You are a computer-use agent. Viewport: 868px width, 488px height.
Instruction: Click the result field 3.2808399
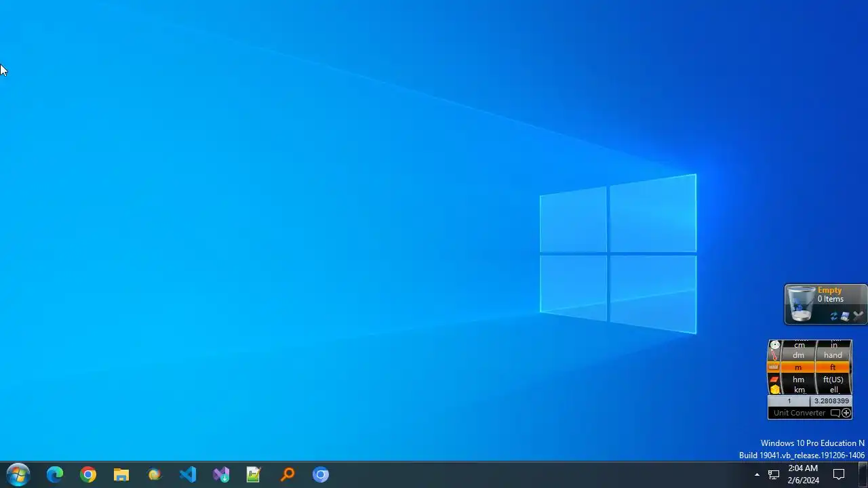point(831,401)
